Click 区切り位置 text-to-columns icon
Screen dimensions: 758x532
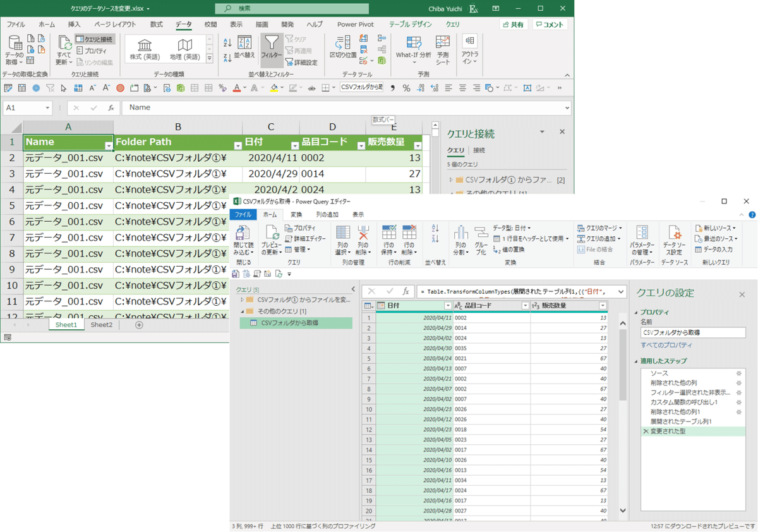pos(343,47)
